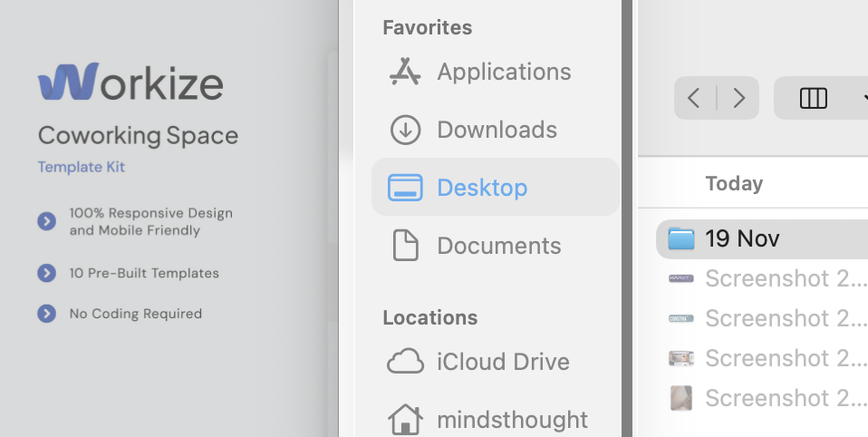Click the Favorites section header

pos(428,27)
